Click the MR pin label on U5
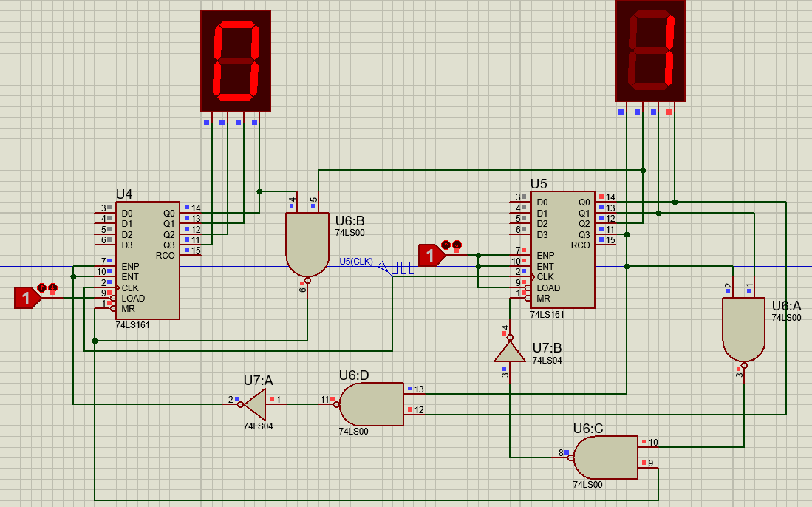812x507 pixels. tap(543, 299)
